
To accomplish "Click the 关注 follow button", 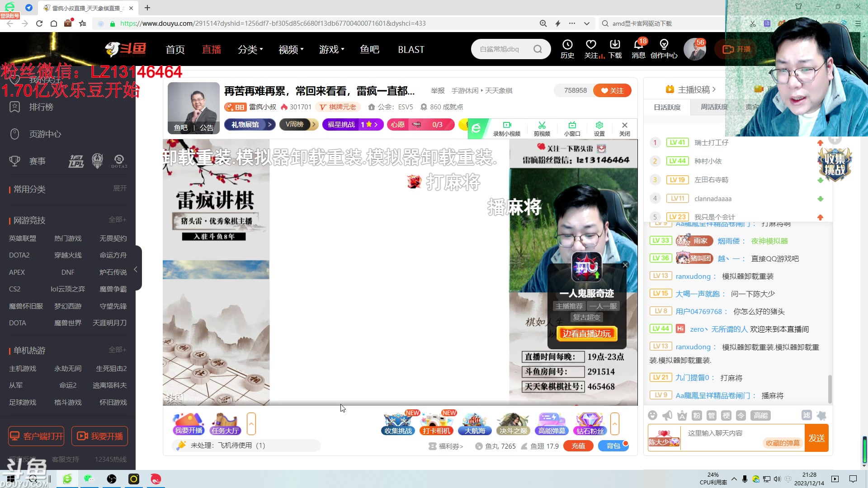I will pos(613,90).
